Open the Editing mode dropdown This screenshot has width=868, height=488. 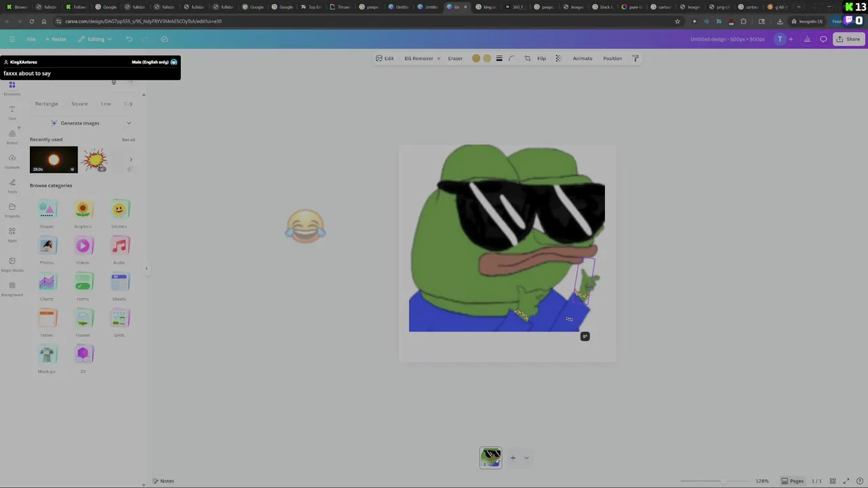(x=96, y=39)
